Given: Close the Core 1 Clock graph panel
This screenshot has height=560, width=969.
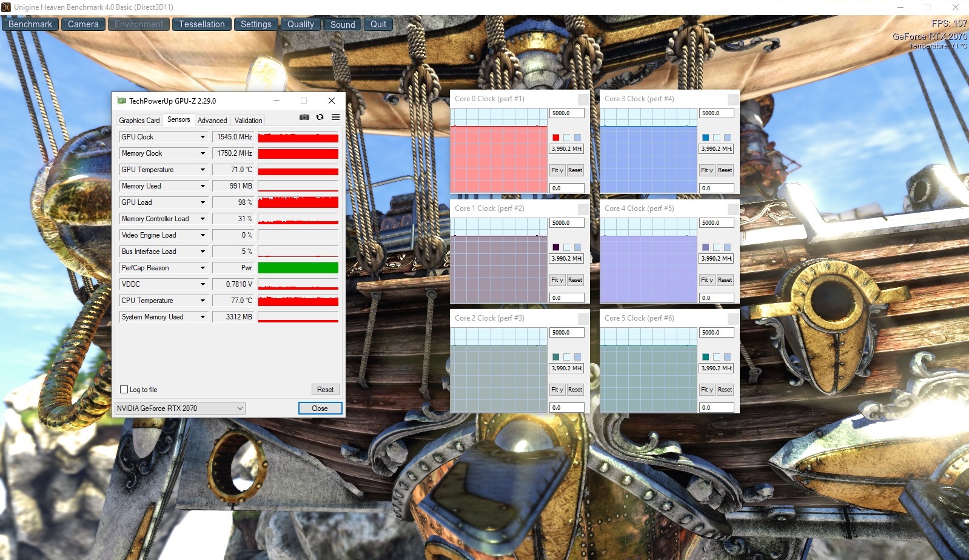Looking at the screenshot, I should pyautogui.click(x=583, y=208).
